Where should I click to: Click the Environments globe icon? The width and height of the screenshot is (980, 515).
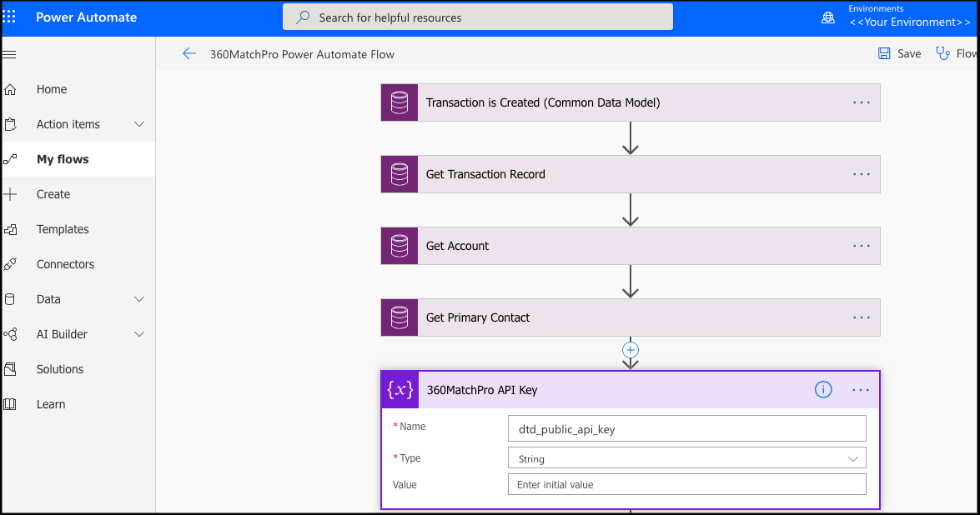point(828,17)
